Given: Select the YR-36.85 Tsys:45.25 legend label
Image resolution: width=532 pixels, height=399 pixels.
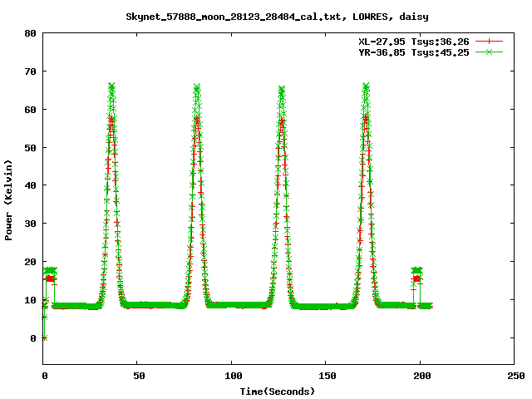Looking at the screenshot, I should pos(414,52).
